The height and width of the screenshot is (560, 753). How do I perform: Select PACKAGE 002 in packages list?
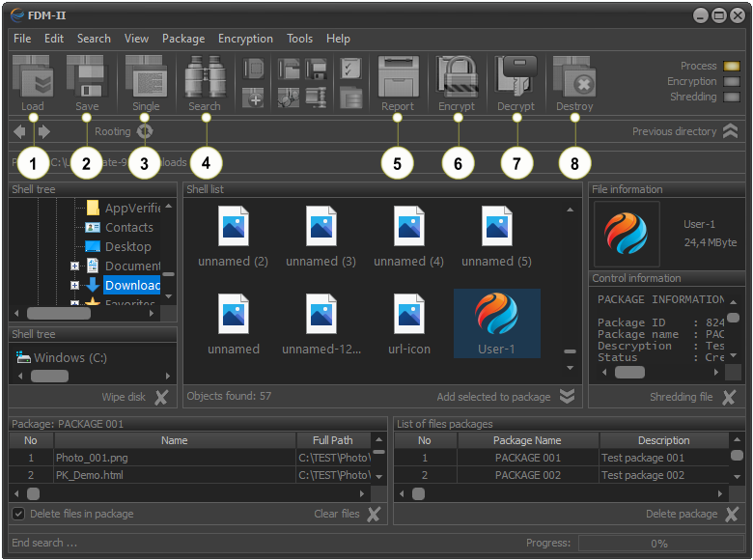click(527, 475)
